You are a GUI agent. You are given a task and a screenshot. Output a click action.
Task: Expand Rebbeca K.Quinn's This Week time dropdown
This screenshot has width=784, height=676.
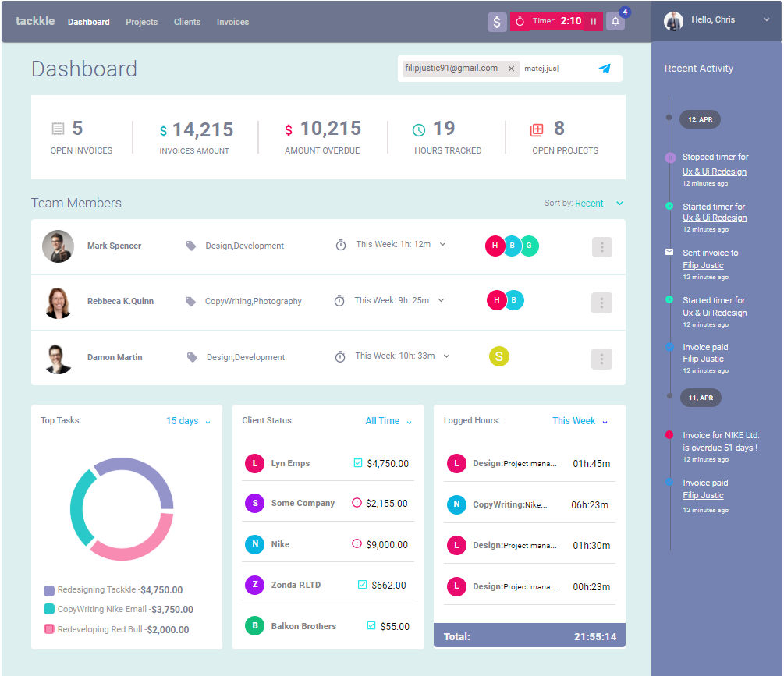pos(441,300)
